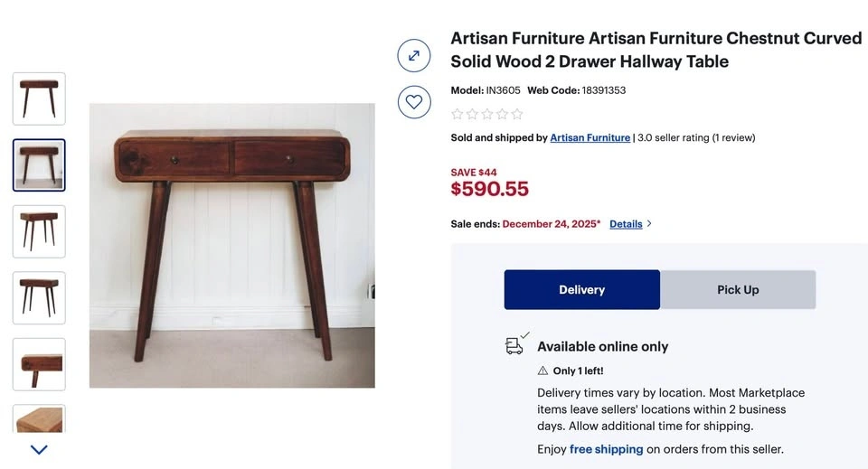Select the currently highlighted second thumbnail
The width and height of the screenshot is (868, 469).
pos(39,165)
